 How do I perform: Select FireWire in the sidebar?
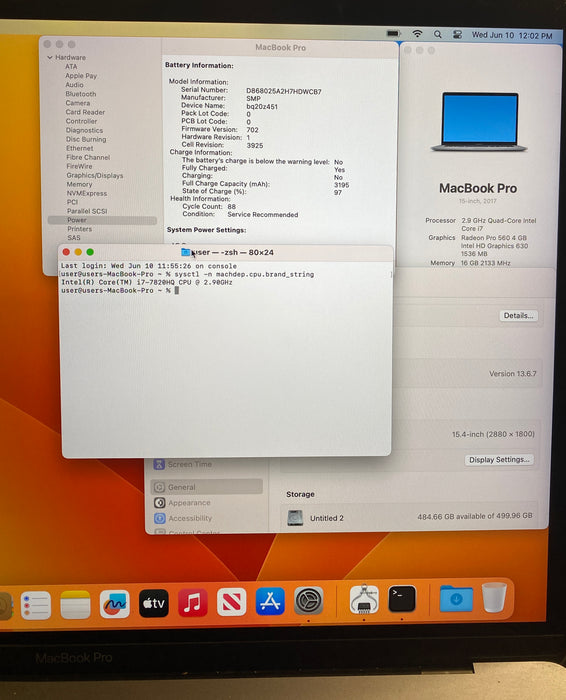pyautogui.click(x=79, y=166)
